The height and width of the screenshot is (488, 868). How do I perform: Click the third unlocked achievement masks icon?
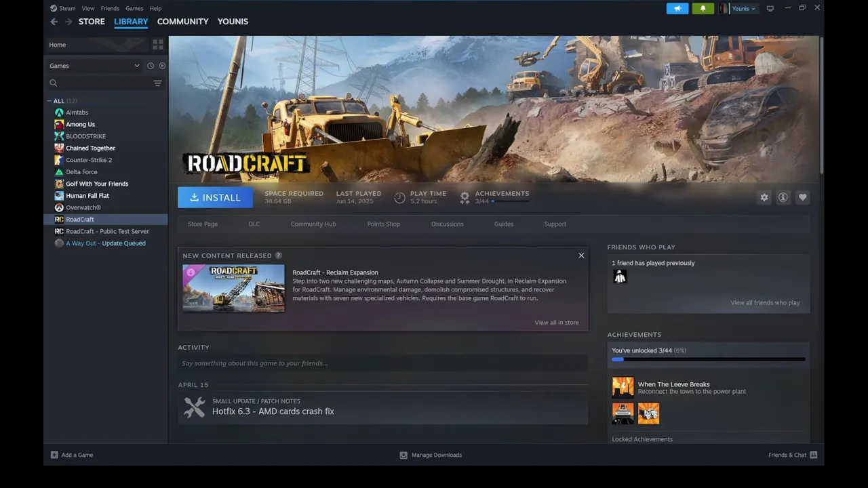[649, 413]
